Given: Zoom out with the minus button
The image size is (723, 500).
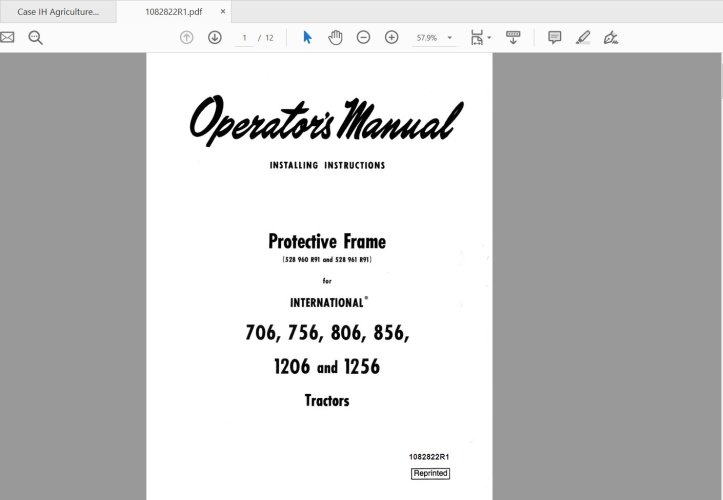Looking at the screenshot, I should click(x=363, y=37).
